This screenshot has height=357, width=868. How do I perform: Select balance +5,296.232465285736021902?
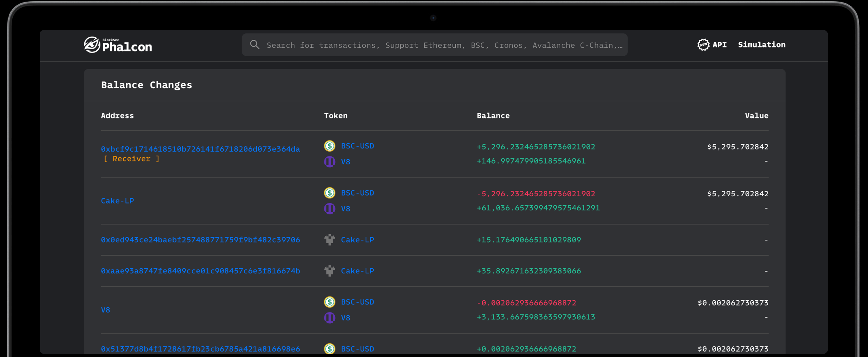(x=536, y=147)
